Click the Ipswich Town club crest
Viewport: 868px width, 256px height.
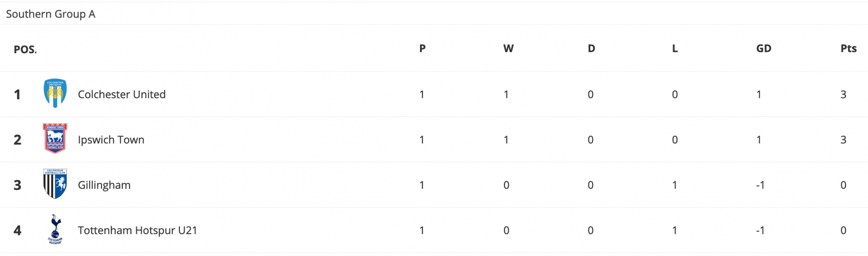(x=55, y=139)
